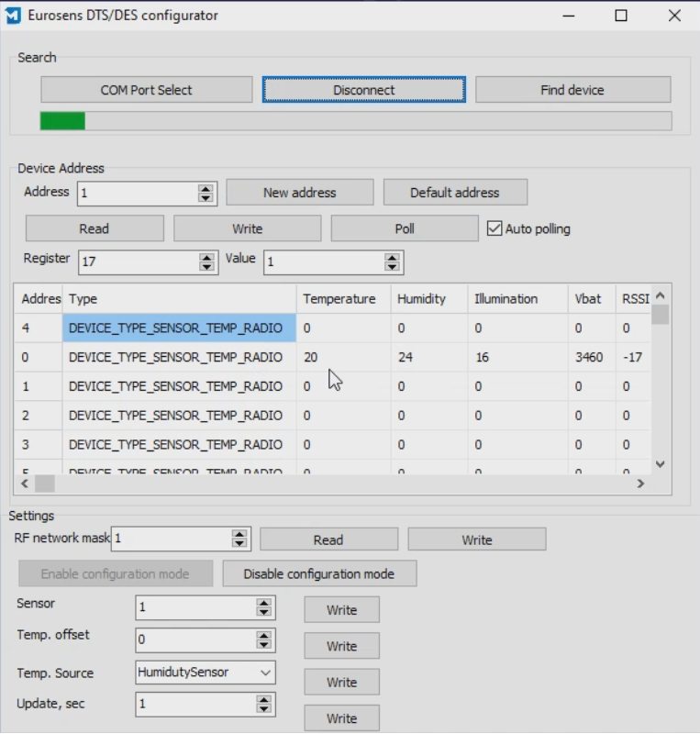Click table vertical scrollbar up arrow
The height and width of the screenshot is (734, 700).
pyautogui.click(x=661, y=295)
